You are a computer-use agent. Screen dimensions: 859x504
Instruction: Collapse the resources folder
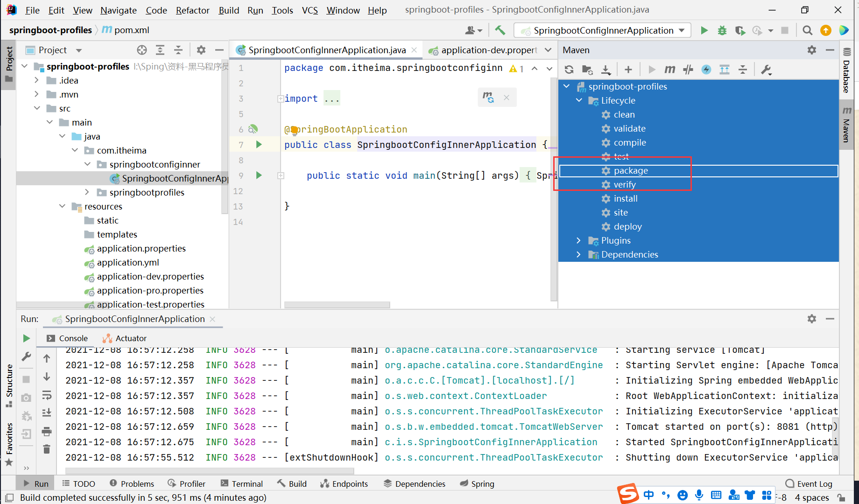click(x=62, y=206)
